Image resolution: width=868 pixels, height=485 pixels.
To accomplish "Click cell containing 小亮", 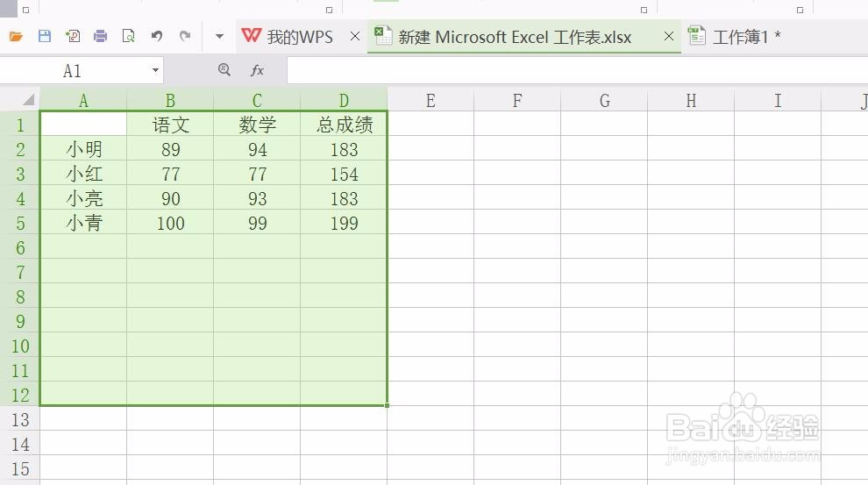I will (83, 198).
